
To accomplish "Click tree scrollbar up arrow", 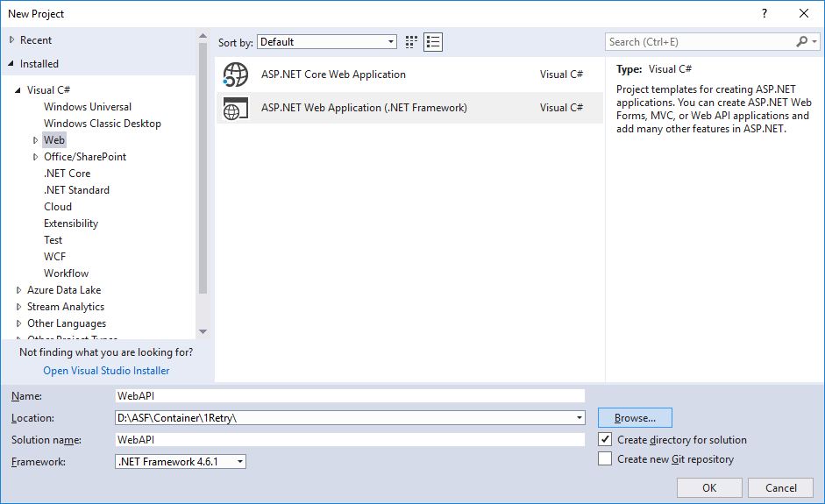I will 203,36.
